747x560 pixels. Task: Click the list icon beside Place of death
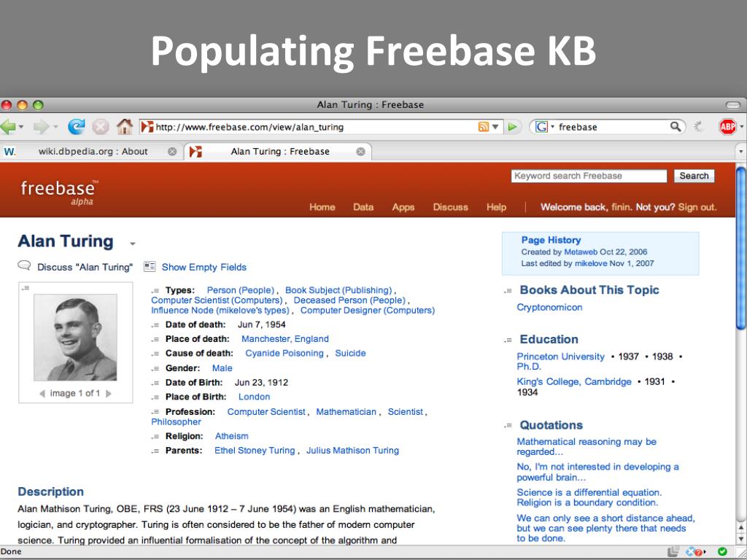(155, 340)
